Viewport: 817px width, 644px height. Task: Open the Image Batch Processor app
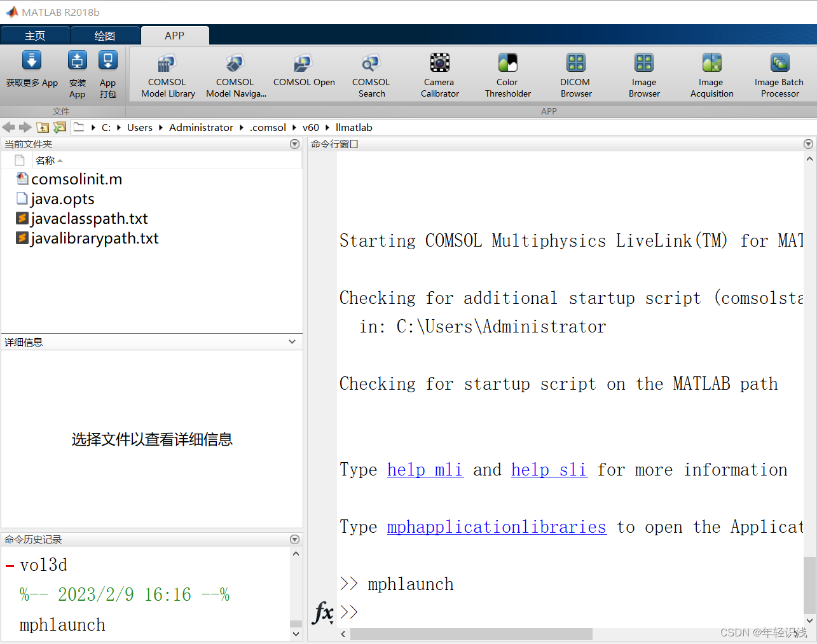tap(779, 76)
